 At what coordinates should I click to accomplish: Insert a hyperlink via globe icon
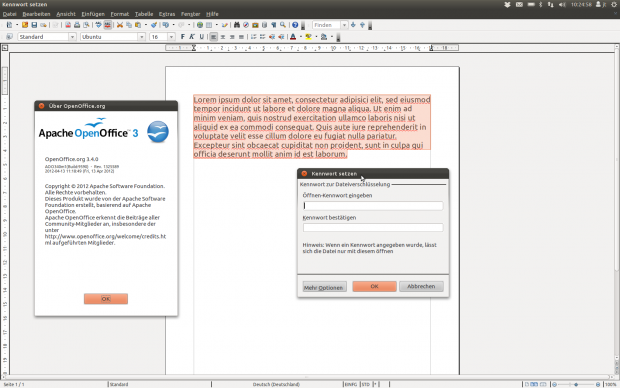click(x=200, y=25)
